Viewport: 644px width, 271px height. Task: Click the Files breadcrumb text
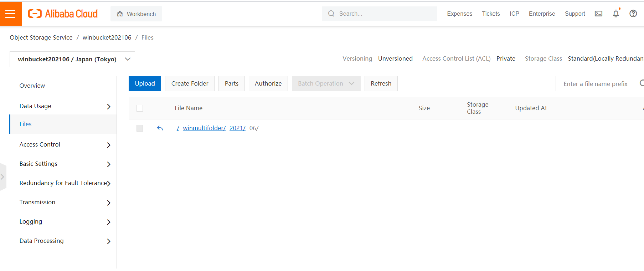[x=147, y=37]
